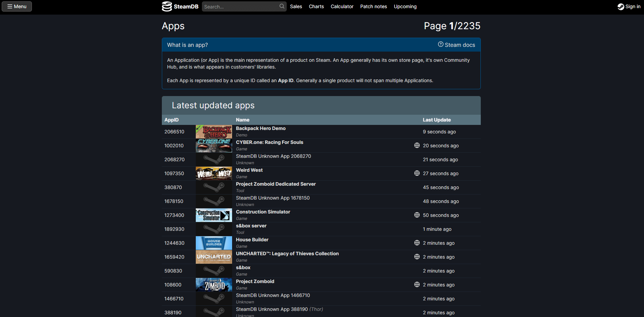
Task: Click the Name column header
Action: [243, 120]
